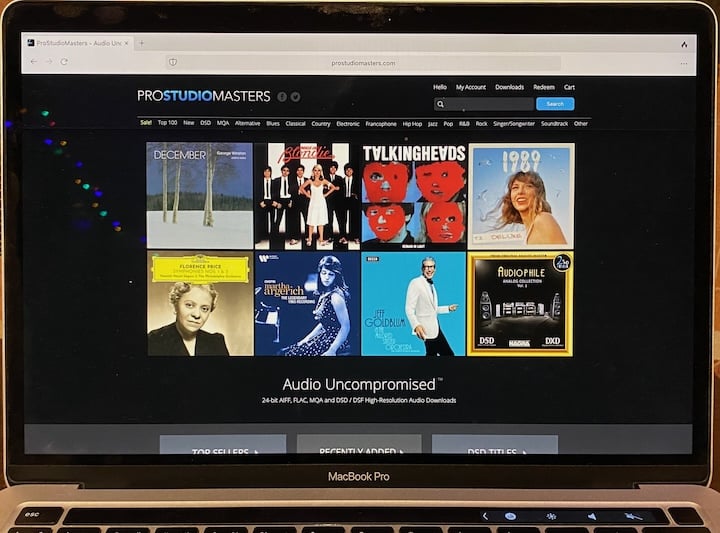Select the Blues genre
This screenshot has height=533, width=720.
point(273,123)
